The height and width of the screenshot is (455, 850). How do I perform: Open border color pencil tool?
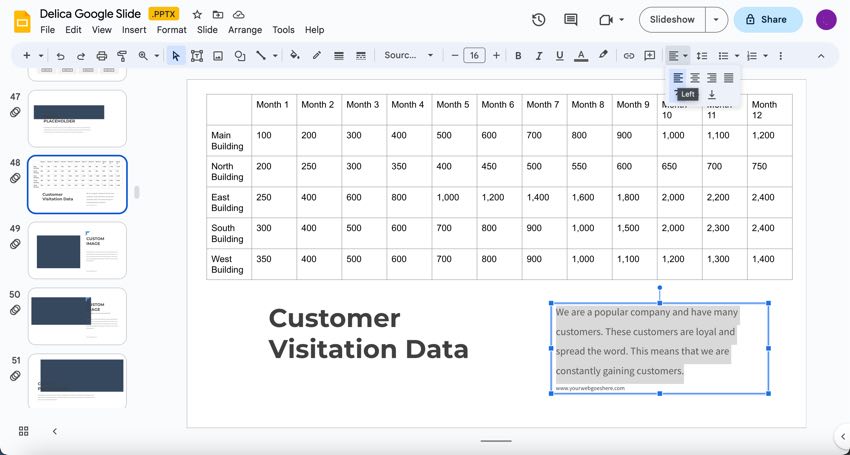click(317, 55)
